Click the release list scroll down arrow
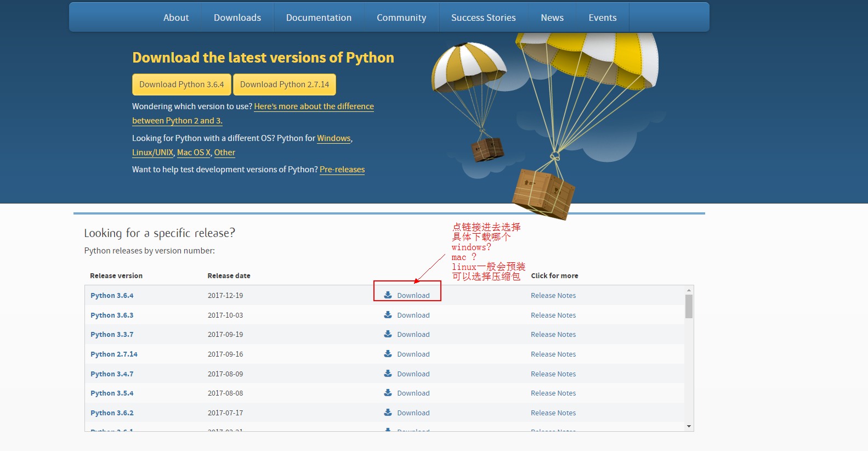Image resolution: width=868 pixels, height=451 pixels. point(689,426)
